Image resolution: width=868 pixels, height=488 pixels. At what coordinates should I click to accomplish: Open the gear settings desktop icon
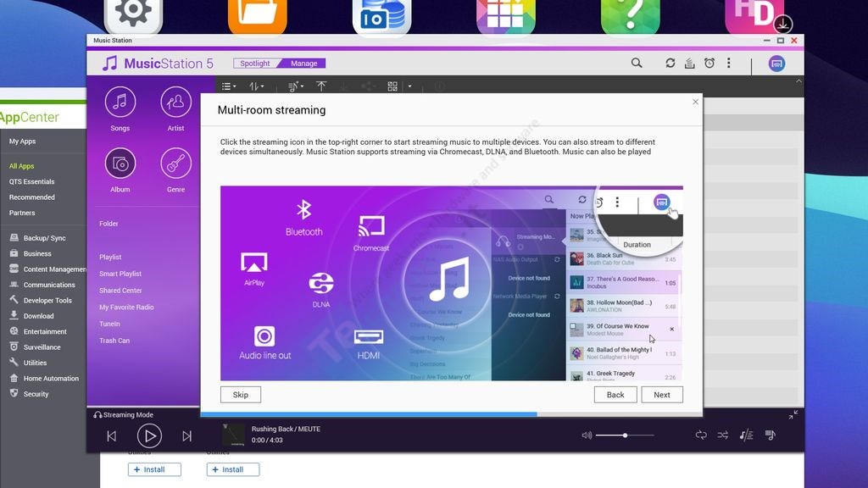click(x=133, y=17)
